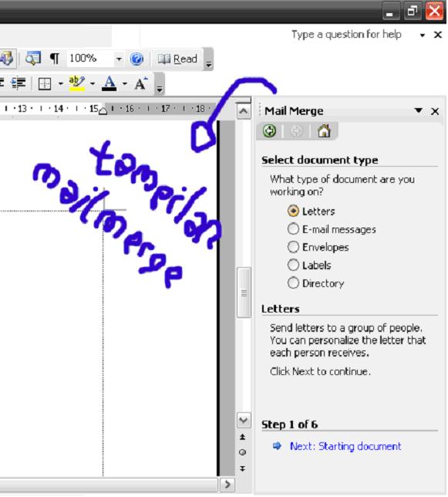Minimize the Word window
448x497 pixels.
click(x=391, y=12)
